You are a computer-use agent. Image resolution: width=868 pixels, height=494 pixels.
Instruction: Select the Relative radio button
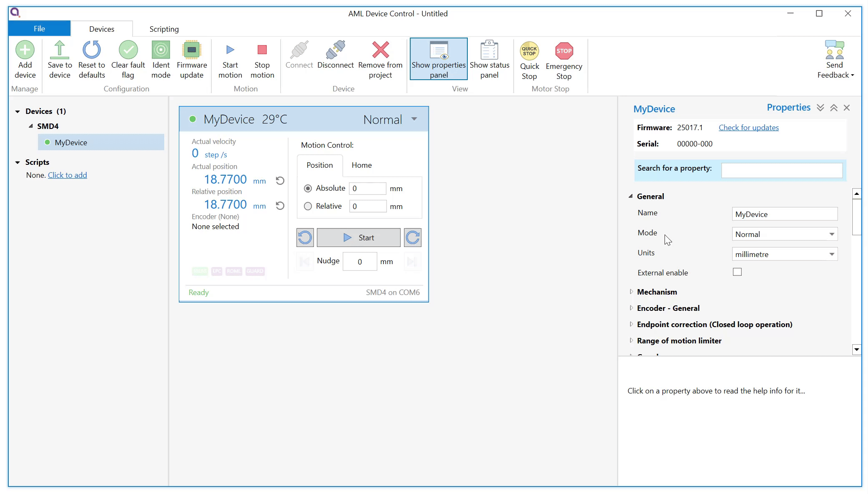(308, 206)
